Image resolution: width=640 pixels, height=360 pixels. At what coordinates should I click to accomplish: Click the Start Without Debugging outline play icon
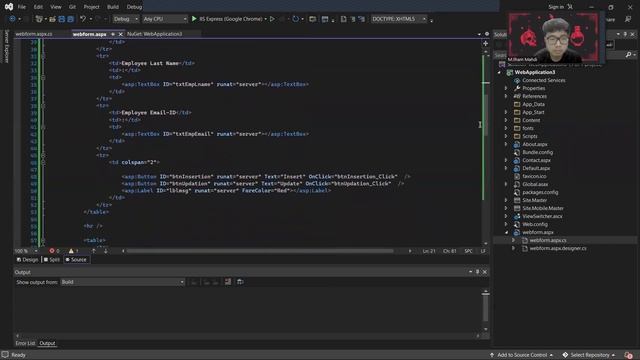tap(272, 19)
